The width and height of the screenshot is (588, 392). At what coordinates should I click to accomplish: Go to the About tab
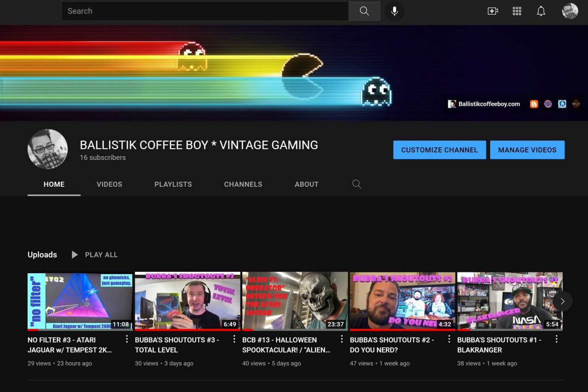click(306, 184)
